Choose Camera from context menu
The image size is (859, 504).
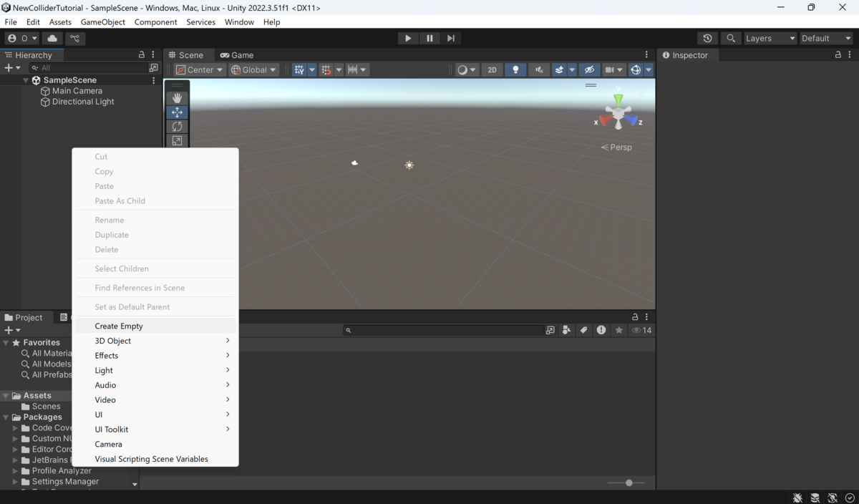155,444
